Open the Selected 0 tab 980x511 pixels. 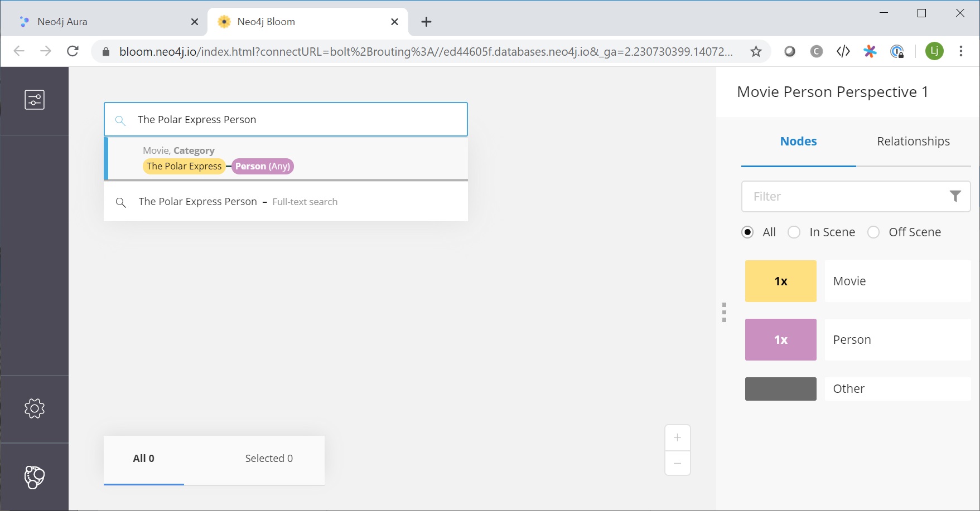pos(269,459)
